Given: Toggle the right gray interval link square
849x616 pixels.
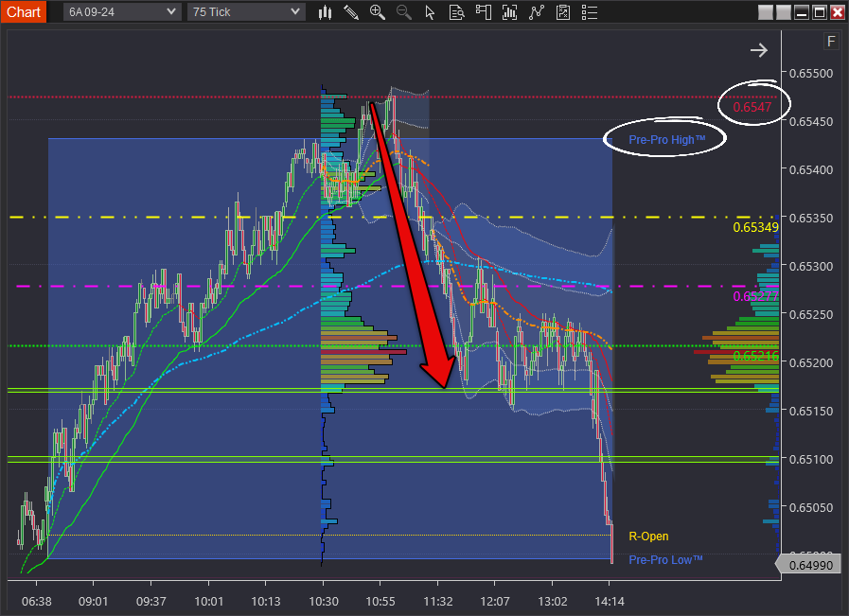Looking at the screenshot, I should click(784, 12).
